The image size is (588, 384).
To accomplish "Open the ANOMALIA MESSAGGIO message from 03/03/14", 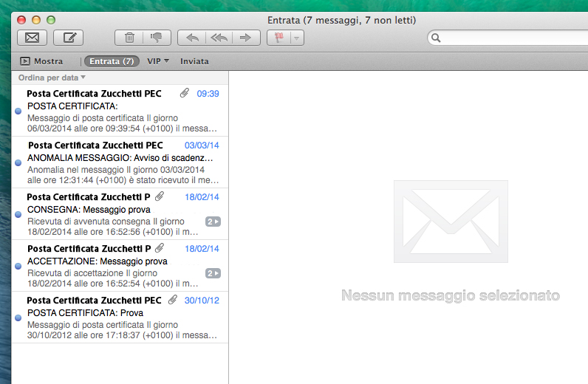I will point(120,162).
